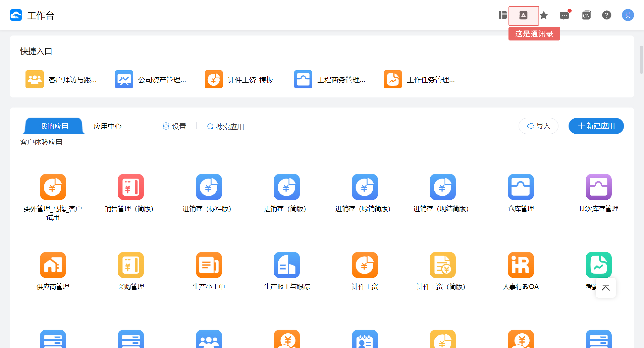Click the layout panel icon in header

pos(502,15)
